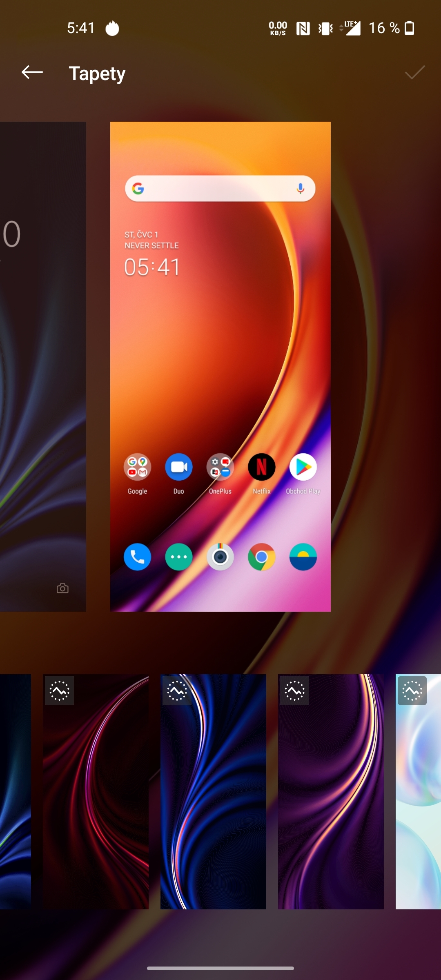Tap the flame notification icon in status bar

click(112, 28)
